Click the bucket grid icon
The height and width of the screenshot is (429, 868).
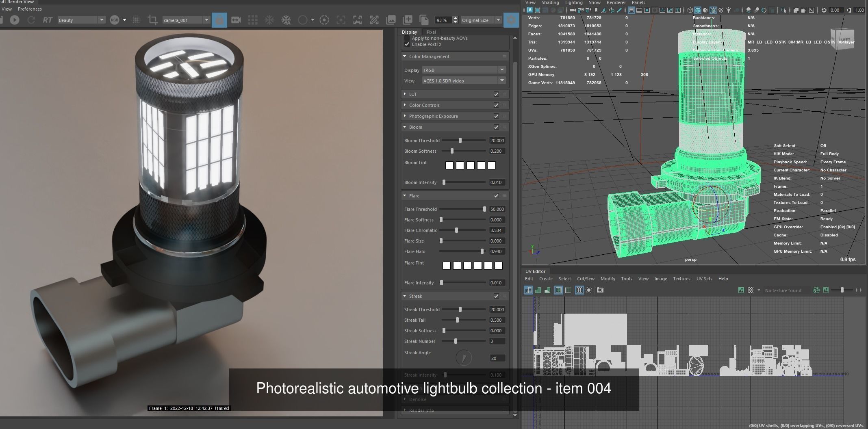pos(253,19)
